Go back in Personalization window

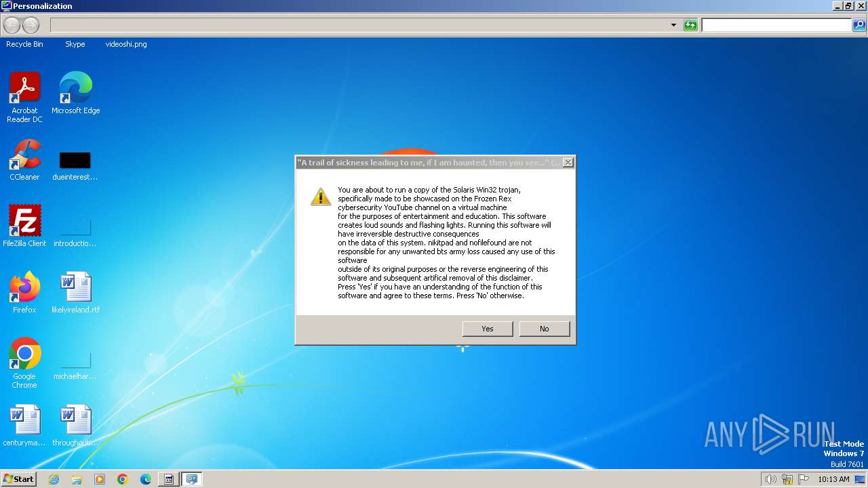tap(12, 25)
